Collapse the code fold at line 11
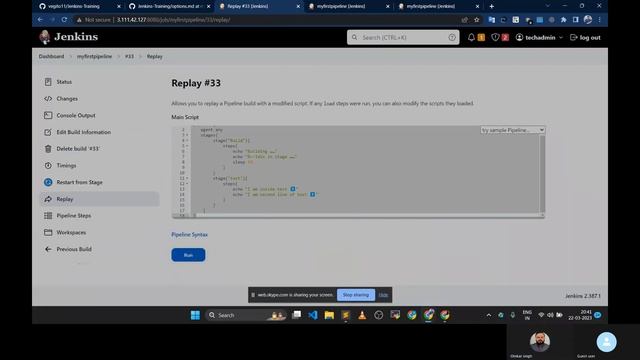 pos(187,178)
